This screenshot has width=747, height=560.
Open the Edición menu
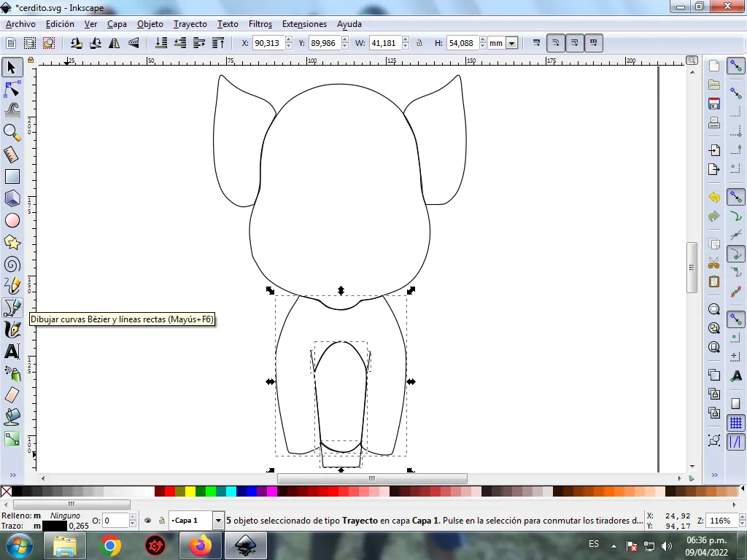[60, 24]
